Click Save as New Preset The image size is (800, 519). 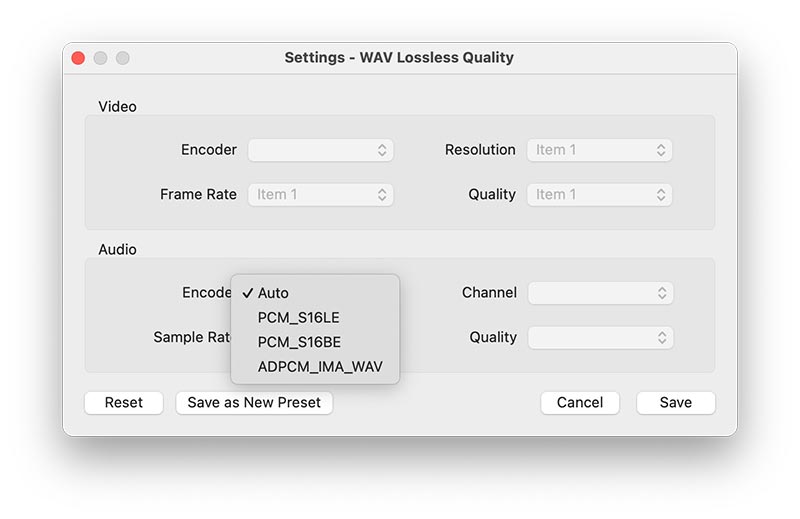pyautogui.click(x=254, y=402)
